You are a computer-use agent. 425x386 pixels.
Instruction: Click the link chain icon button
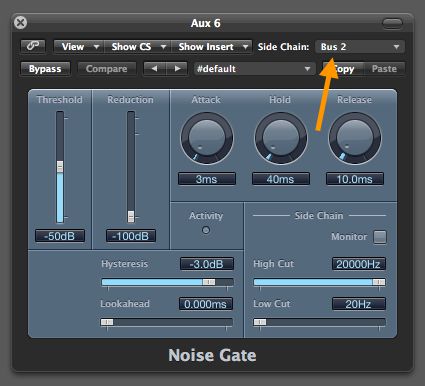(x=33, y=46)
